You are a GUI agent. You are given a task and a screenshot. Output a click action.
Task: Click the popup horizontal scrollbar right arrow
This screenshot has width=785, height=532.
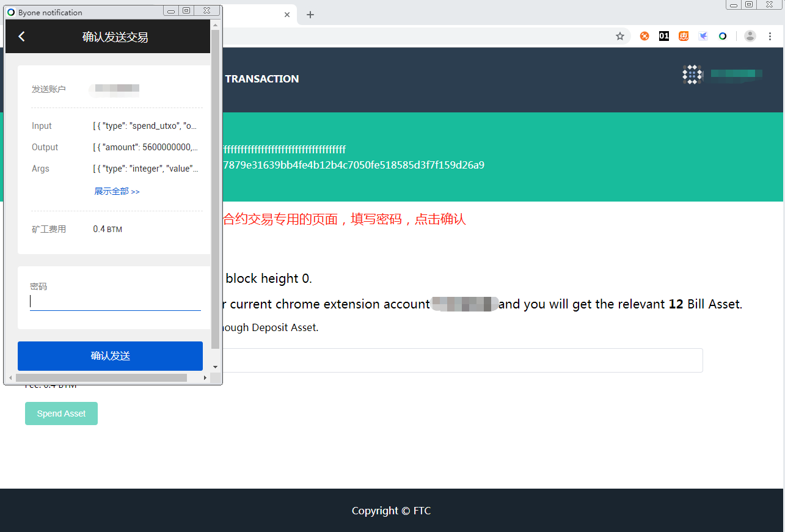(x=205, y=378)
